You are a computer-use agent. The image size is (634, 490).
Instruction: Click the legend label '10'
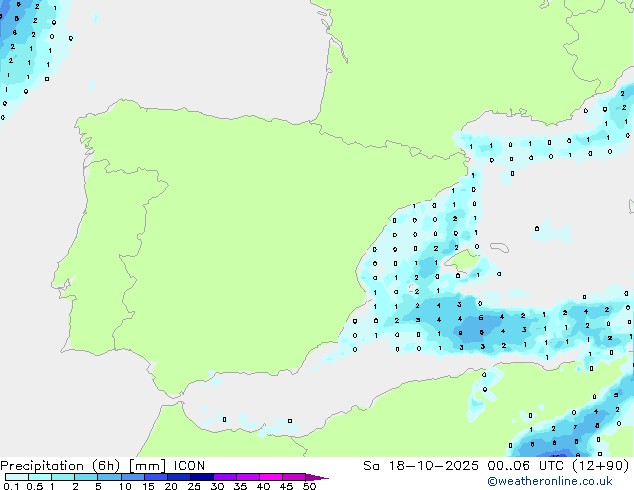[x=125, y=486]
